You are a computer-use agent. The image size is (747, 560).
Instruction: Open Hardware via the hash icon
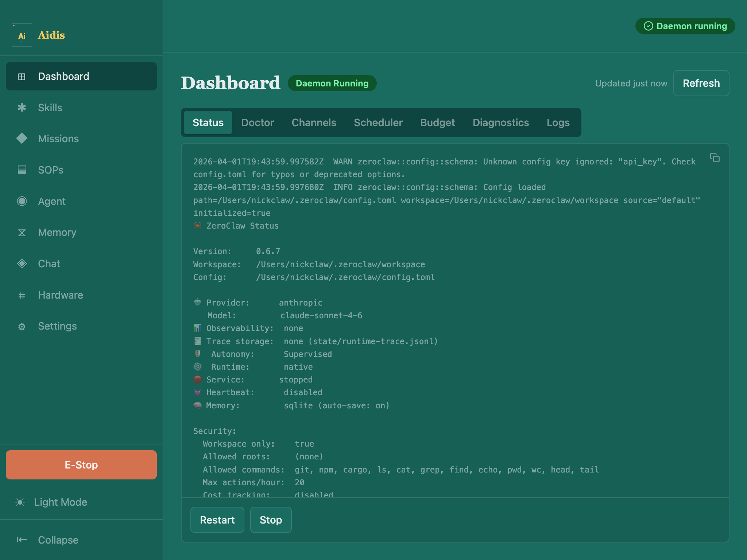[x=22, y=295]
